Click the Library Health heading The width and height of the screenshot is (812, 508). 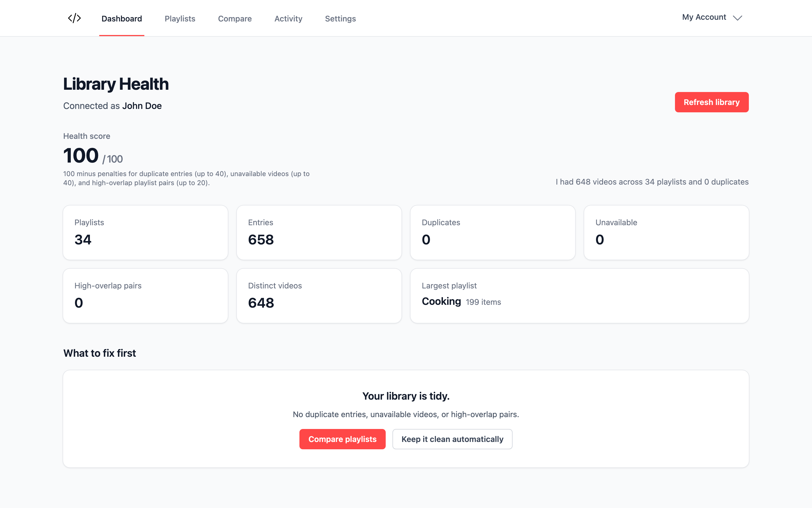(116, 84)
